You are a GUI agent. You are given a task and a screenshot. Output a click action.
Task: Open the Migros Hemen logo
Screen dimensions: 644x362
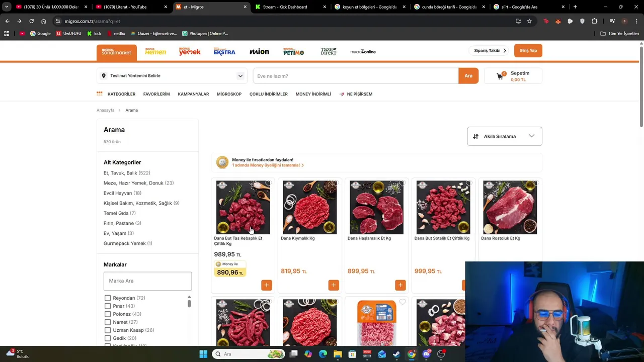tap(155, 52)
